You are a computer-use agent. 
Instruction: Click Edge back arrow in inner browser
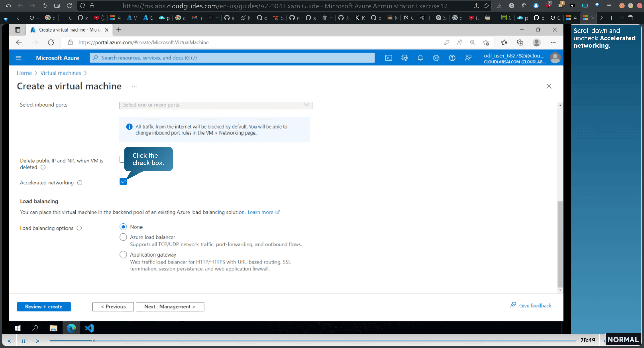coord(19,42)
